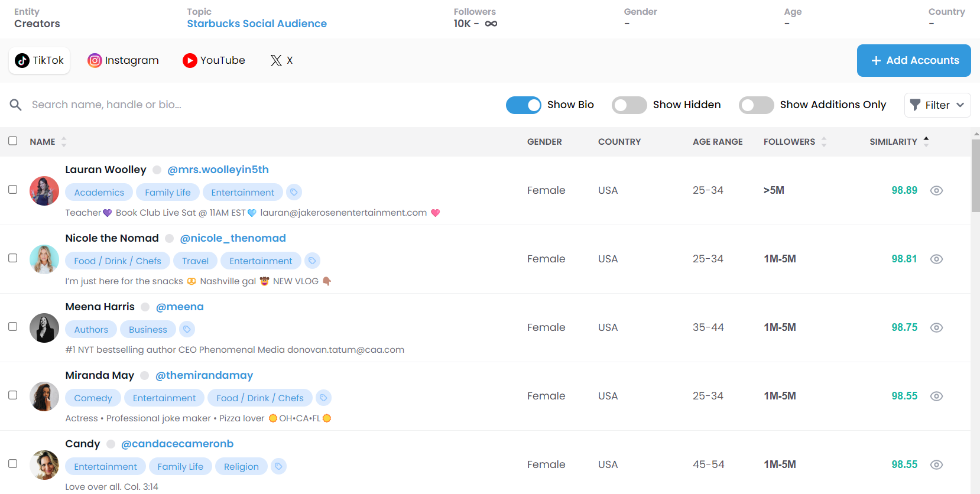Open the Creators entity selector

click(37, 24)
